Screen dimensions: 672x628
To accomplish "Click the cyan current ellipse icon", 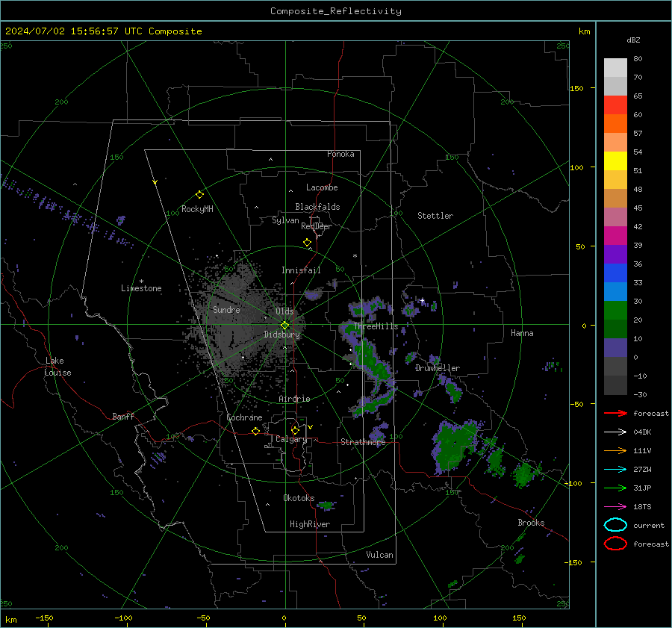I will click(615, 525).
